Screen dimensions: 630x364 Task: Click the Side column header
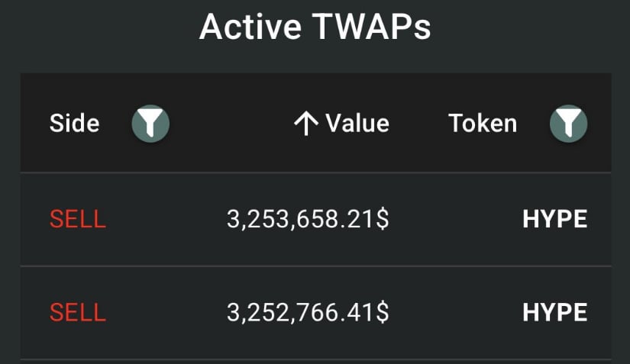pyautogui.click(x=74, y=123)
